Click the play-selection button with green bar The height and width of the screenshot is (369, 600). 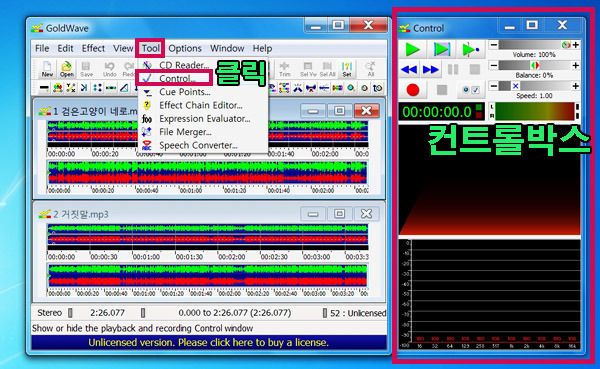coord(442,49)
